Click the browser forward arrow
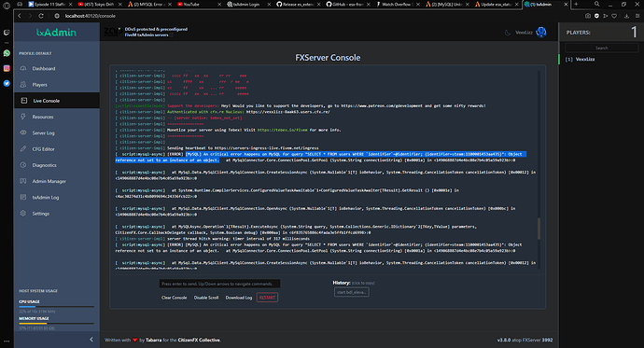Screen dimensions: 644x348 click(x=30, y=16)
